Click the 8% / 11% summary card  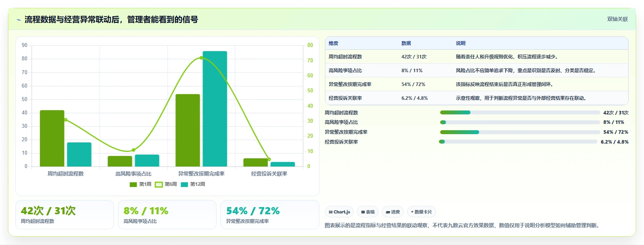(167, 215)
